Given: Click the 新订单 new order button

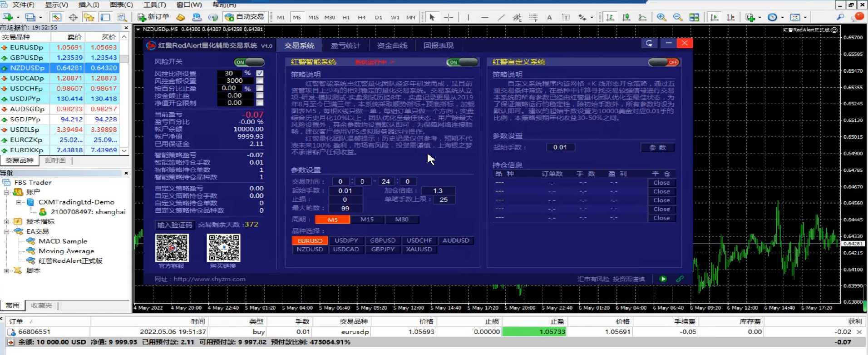Looking at the screenshot, I should click(153, 17).
